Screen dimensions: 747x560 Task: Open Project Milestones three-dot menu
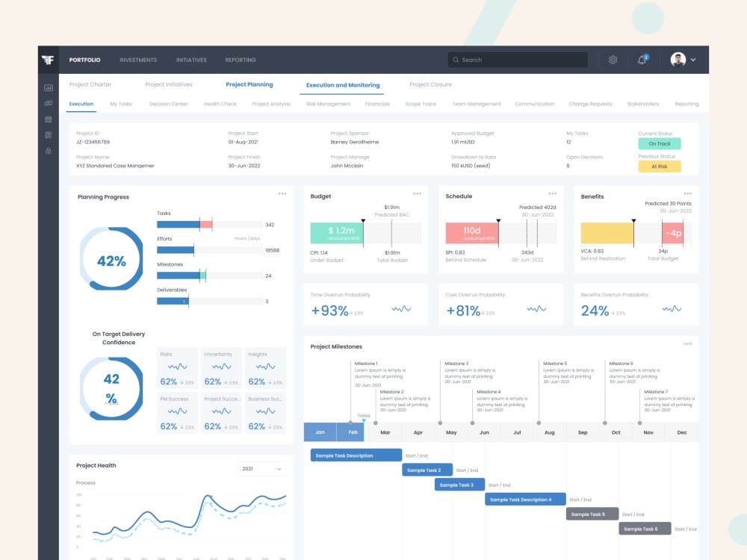(688, 343)
